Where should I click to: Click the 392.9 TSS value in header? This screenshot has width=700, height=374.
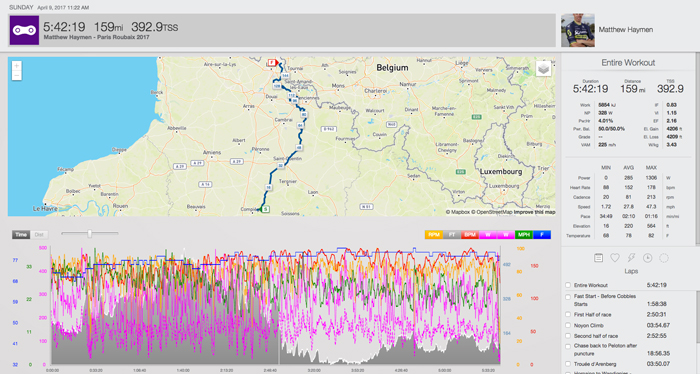(x=154, y=27)
